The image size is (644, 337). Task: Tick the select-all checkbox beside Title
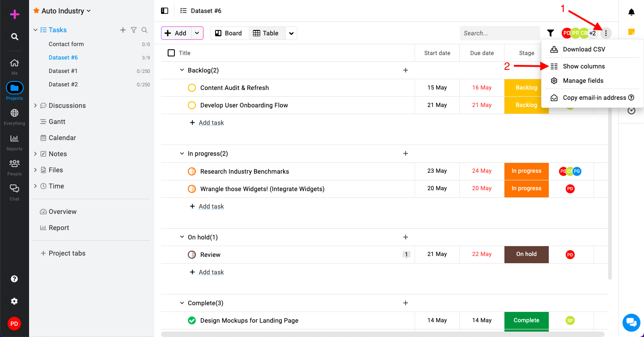click(x=171, y=53)
